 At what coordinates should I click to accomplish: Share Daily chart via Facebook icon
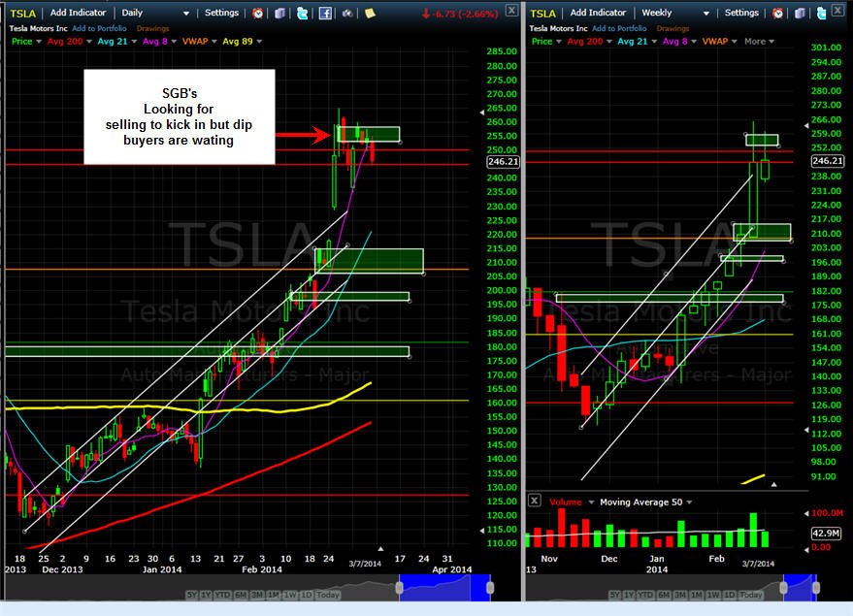[325, 13]
